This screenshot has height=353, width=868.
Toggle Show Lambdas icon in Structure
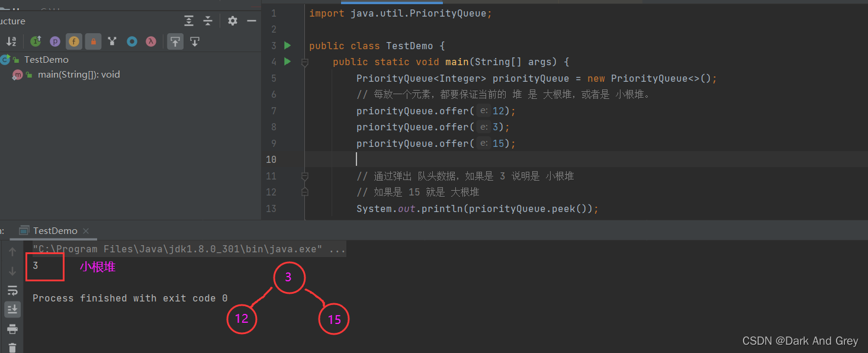tap(151, 41)
